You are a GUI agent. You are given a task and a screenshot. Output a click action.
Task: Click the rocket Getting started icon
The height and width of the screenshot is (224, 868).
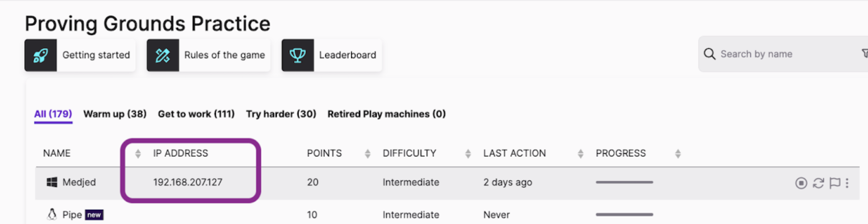point(41,55)
